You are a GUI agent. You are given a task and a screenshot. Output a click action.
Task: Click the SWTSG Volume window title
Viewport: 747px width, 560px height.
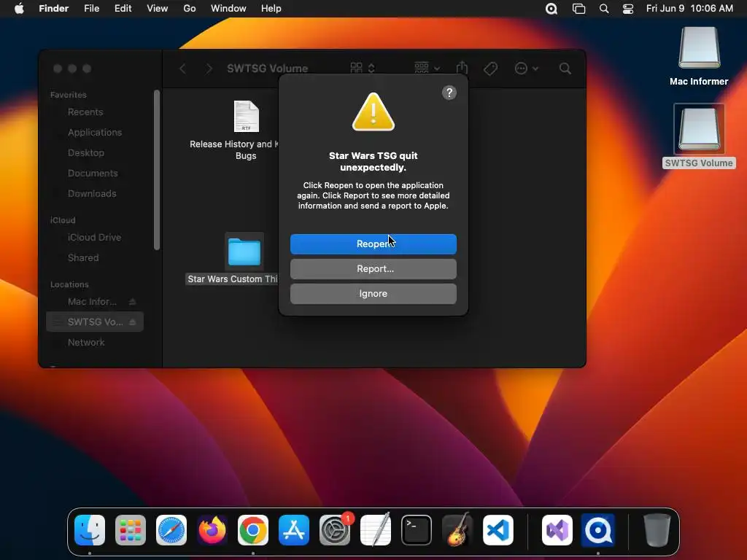click(267, 69)
